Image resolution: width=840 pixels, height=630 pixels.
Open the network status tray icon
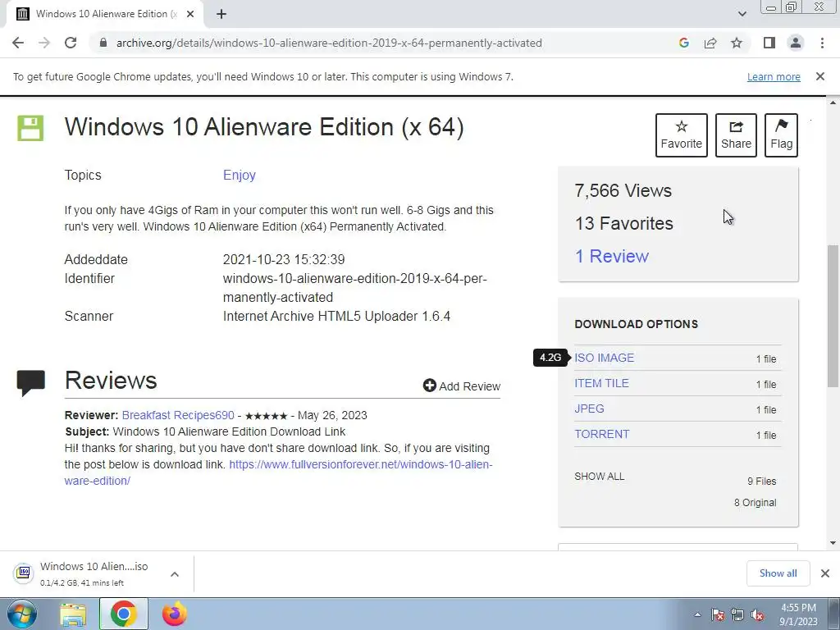pos(737,614)
